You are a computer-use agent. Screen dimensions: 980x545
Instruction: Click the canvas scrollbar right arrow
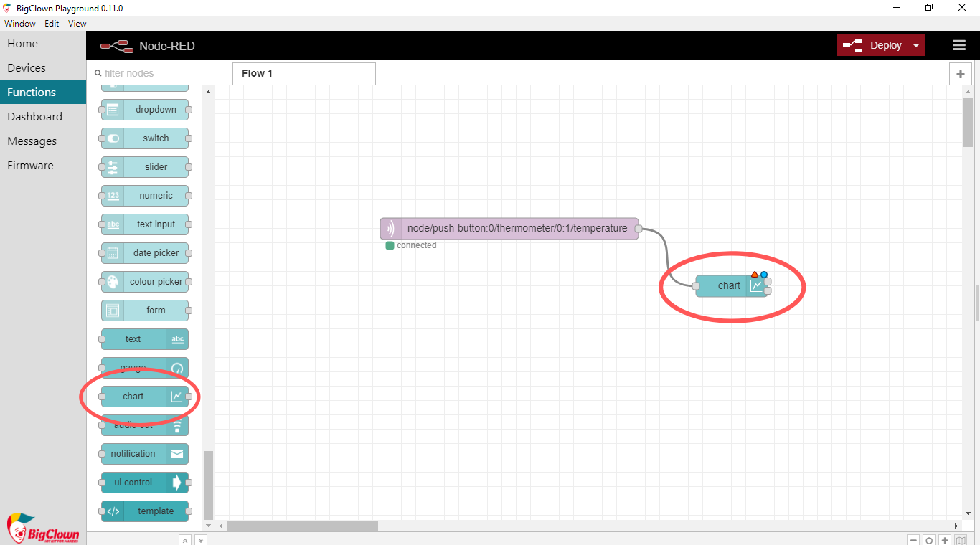coord(956,526)
